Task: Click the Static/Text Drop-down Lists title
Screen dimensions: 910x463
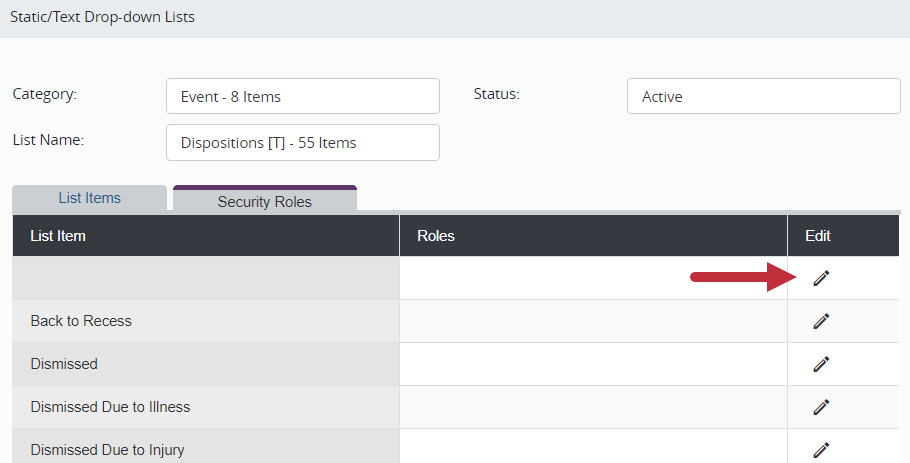Action: click(102, 17)
